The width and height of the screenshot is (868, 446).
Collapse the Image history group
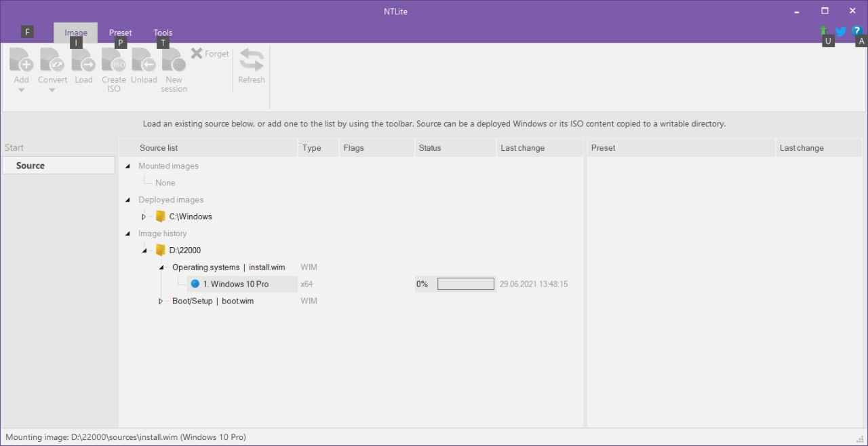coord(128,234)
